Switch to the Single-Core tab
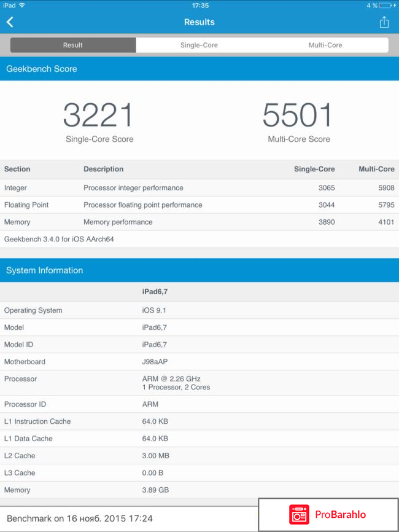Viewport: 399px width, 532px height. tap(199, 45)
